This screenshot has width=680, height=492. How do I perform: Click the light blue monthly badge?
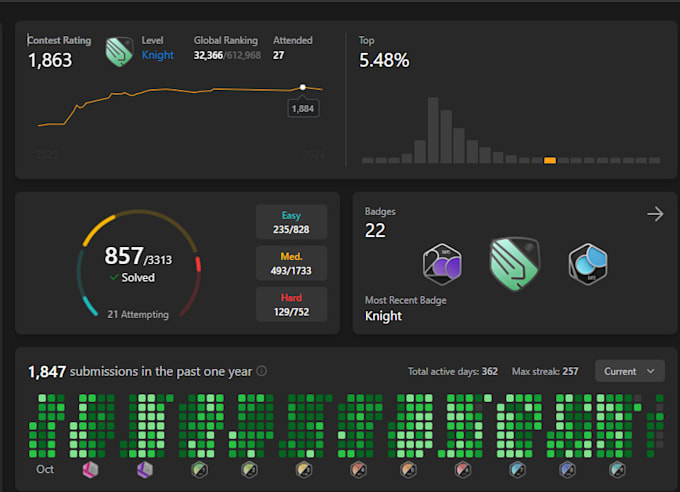coord(517,469)
